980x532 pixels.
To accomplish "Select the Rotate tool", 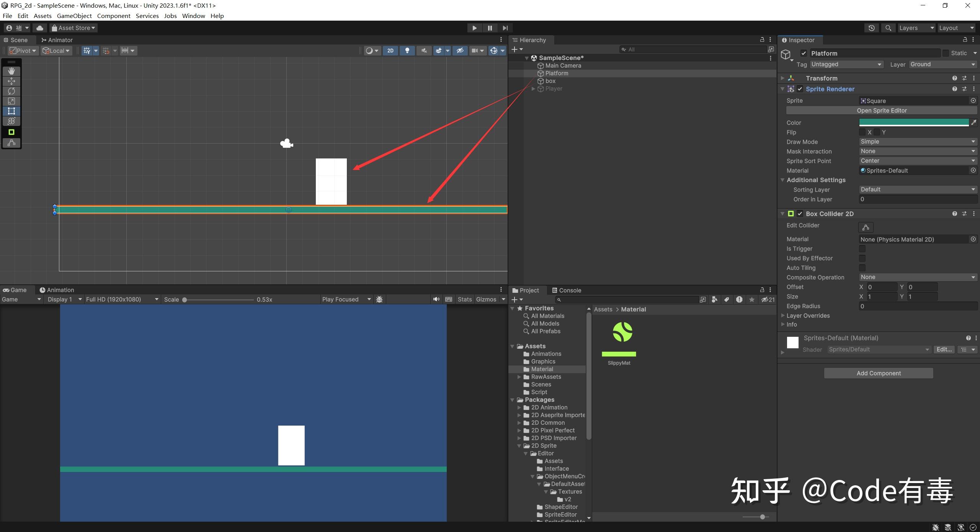I will 11,91.
